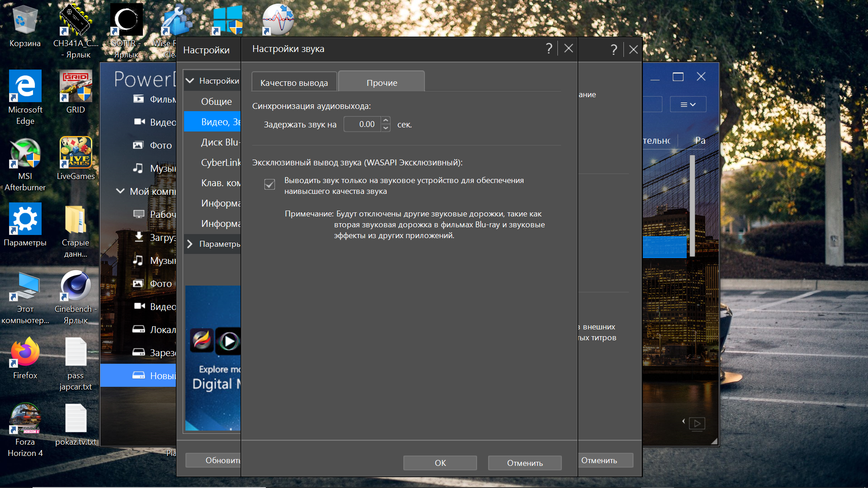Select the Фото item with picture icon

tap(160, 145)
